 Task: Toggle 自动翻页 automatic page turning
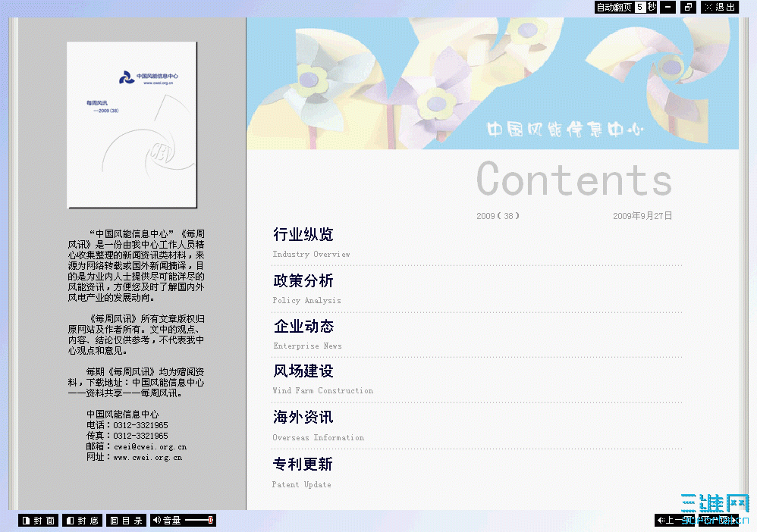(x=615, y=7)
